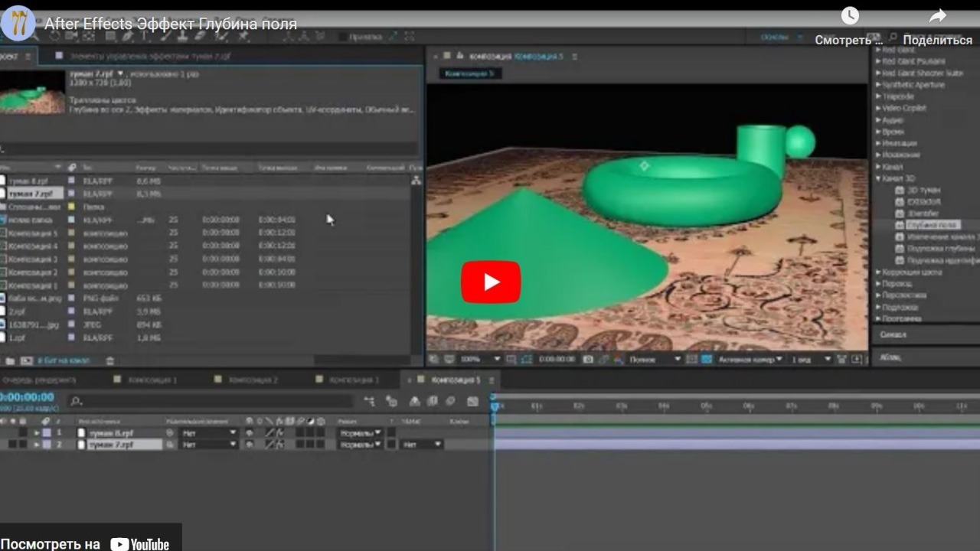Image resolution: width=980 pixels, height=551 pixels.
Task: Play the YouTube video with red play button
Action: (x=491, y=282)
